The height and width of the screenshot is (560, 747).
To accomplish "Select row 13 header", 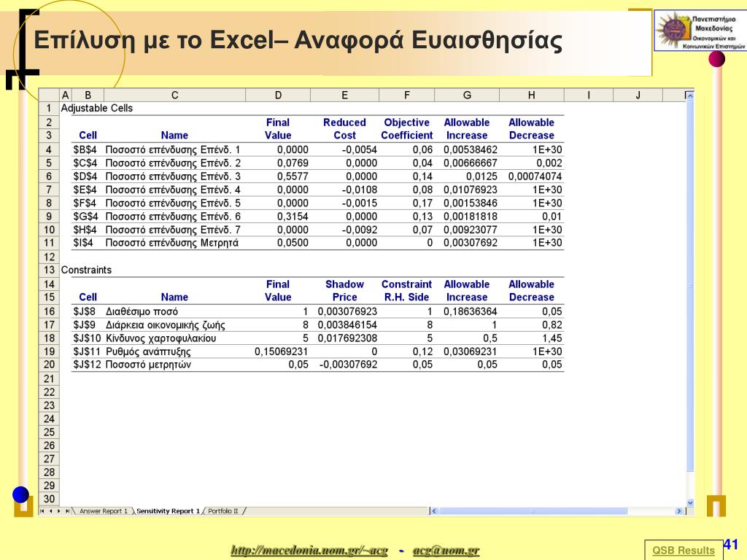I will [49, 270].
